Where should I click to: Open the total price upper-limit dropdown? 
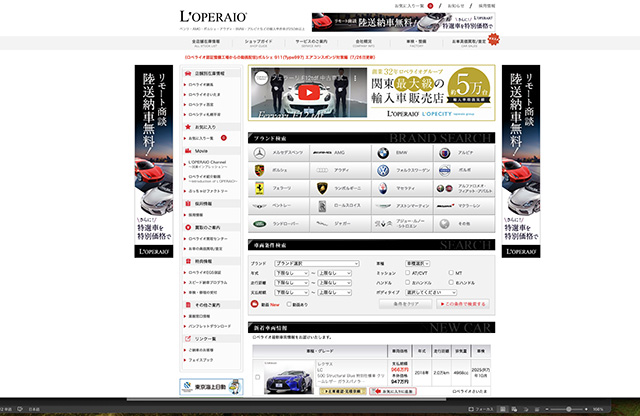tap(334, 292)
